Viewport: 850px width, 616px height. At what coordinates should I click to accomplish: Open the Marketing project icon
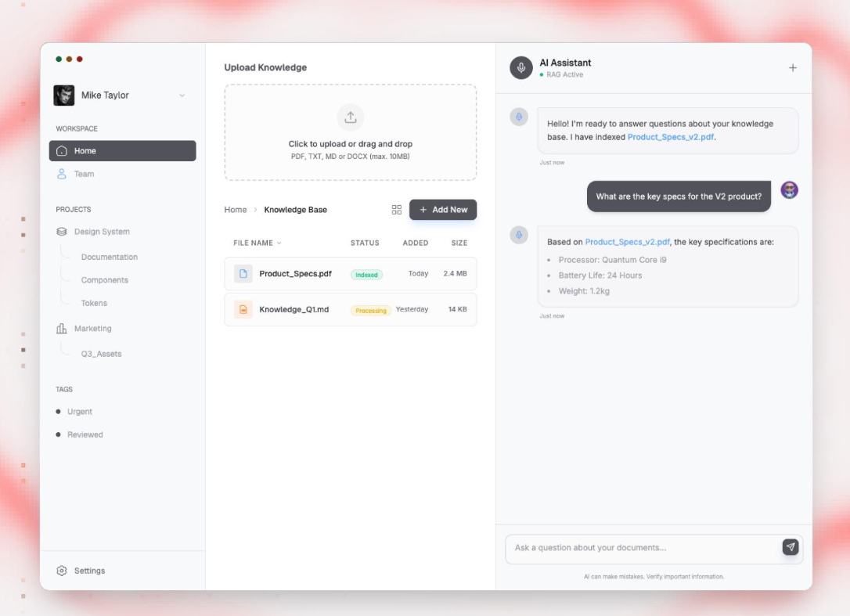pyautogui.click(x=62, y=329)
